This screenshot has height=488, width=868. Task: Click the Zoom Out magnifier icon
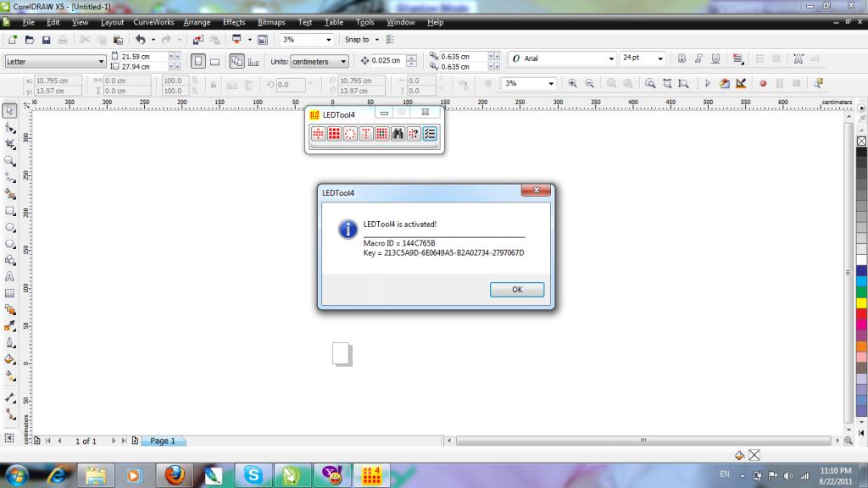coord(590,84)
